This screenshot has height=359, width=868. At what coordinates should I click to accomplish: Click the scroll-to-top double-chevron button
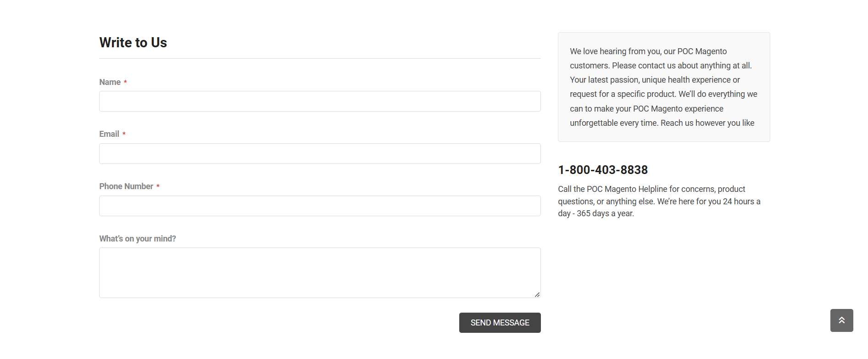pyautogui.click(x=841, y=320)
